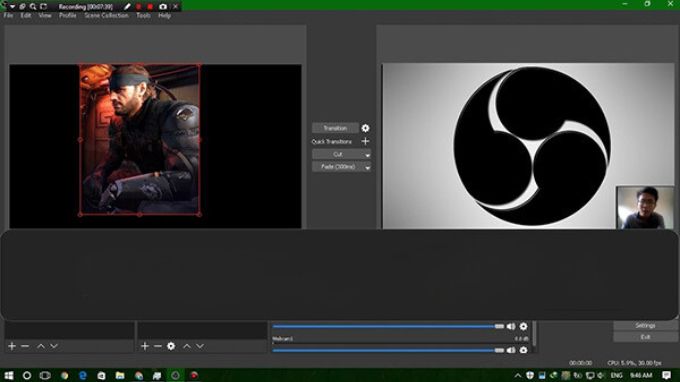Click the Recording [00:07:39] timer text
Image resolution: width=680 pixels, height=382 pixels.
pyautogui.click(x=86, y=7)
